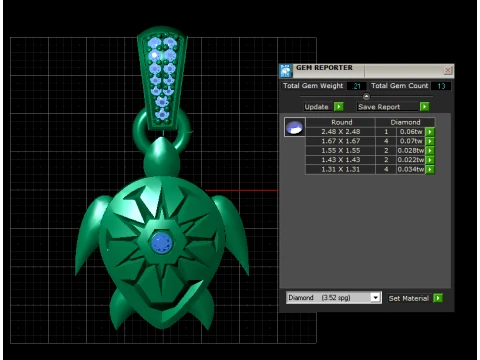
Task: Select the round gem thumbnail icon
Action: [294, 127]
